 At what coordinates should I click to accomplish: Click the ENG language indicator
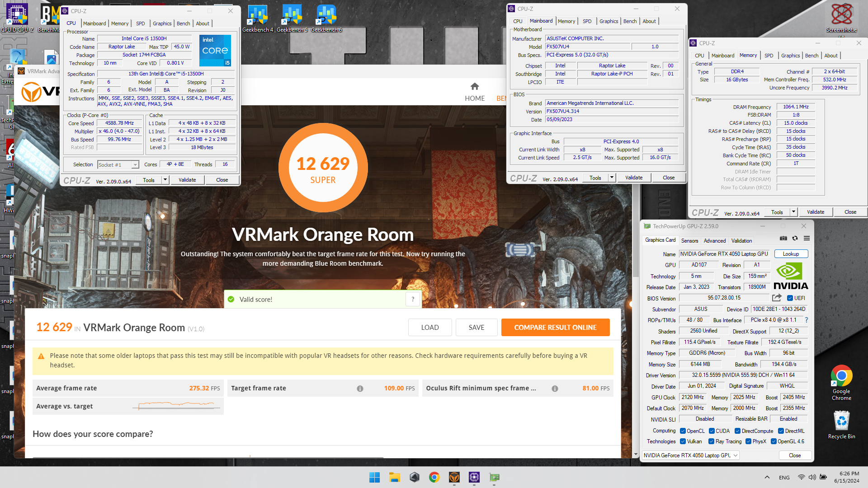tap(784, 478)
